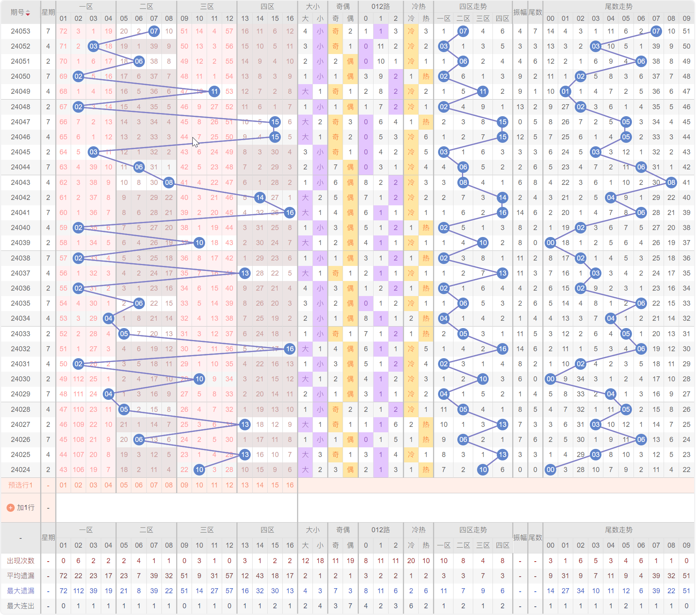Click ball 00 in 尾数走势 of row 24039

pyautogui.click(x=550, y=243)
